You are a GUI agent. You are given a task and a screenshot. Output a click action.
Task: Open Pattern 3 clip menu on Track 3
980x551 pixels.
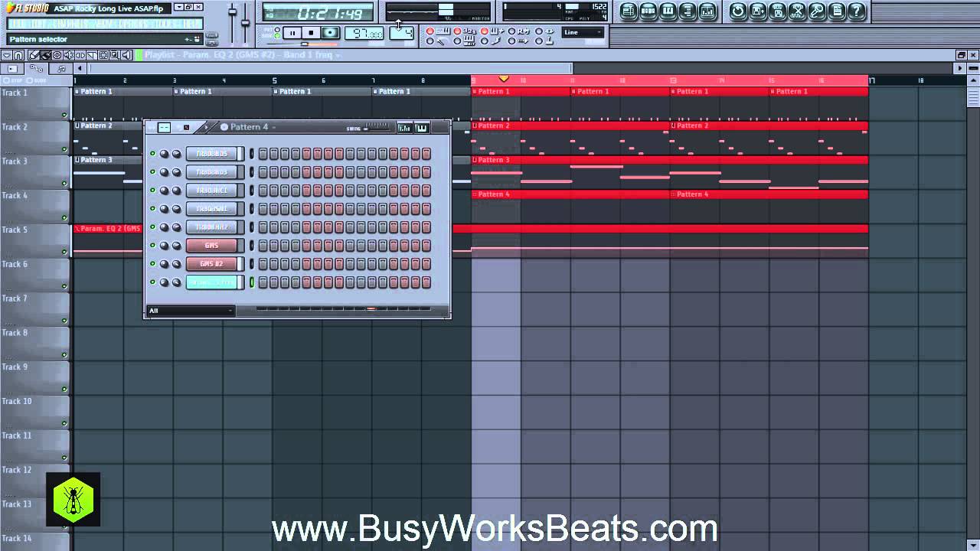[x=77, y=160]
